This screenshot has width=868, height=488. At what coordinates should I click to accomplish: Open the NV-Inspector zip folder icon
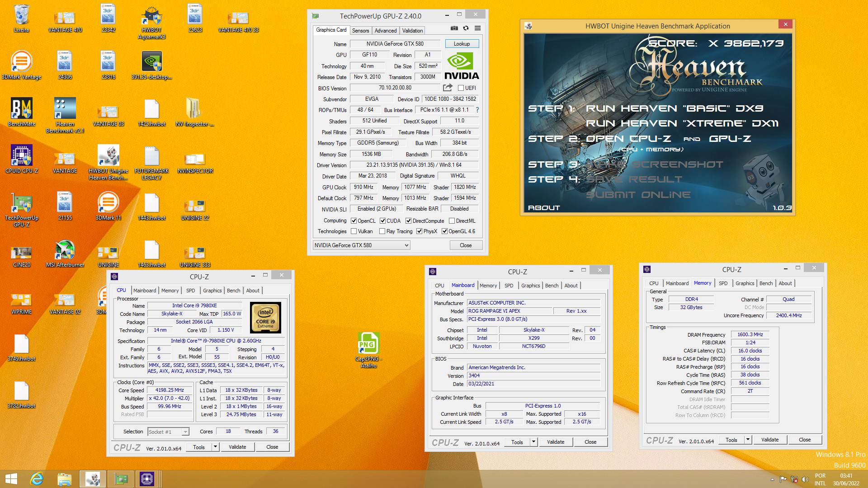tap(195, 112)
